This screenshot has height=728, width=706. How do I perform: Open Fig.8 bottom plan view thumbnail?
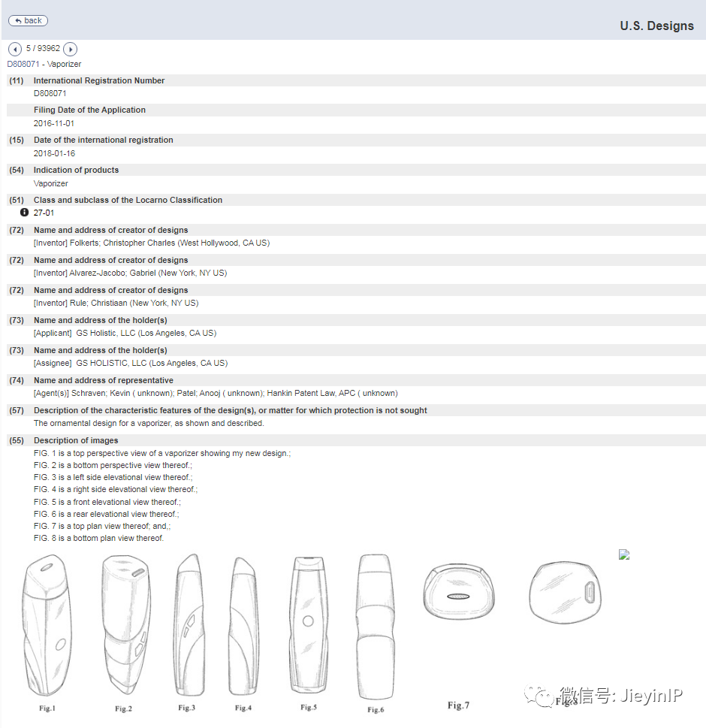565,593
